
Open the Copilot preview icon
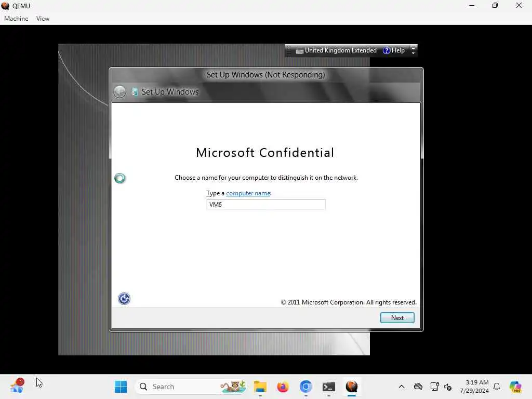pos(515,387)
